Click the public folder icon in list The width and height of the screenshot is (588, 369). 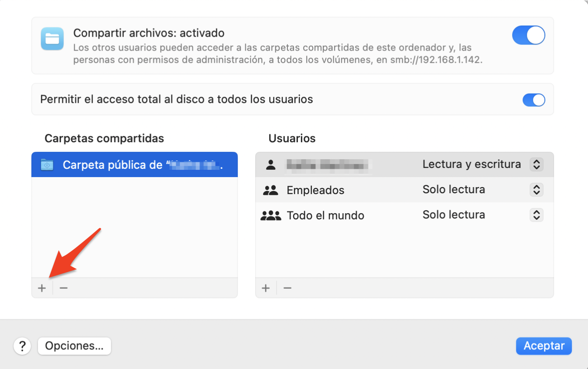(x=47, y=165)
